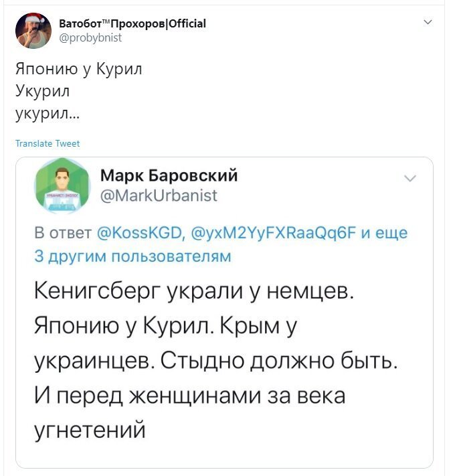Click empty space at bottom of quoted card

(x=224, y=455)
